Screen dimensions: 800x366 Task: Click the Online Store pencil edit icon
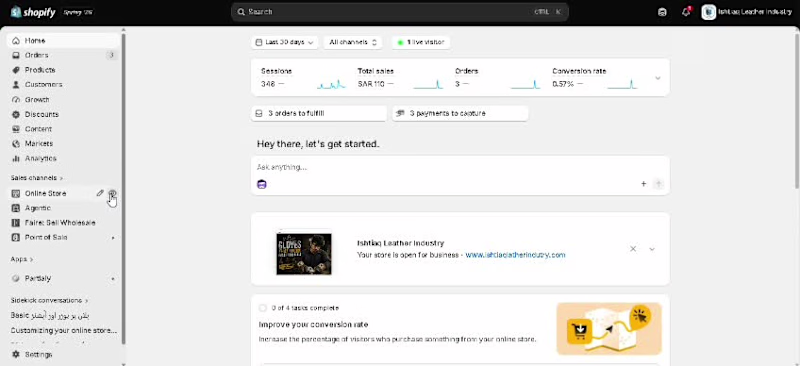tap(100, 193)
